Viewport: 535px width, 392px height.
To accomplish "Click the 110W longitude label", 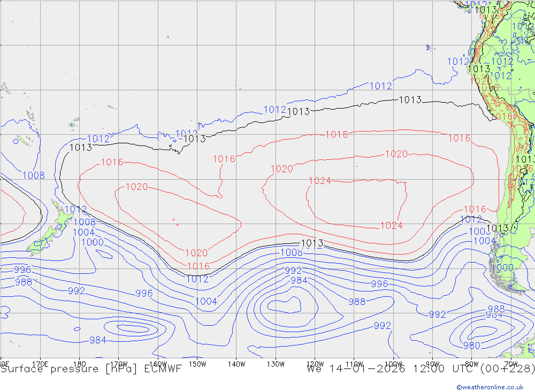I will tap(354, 364).
